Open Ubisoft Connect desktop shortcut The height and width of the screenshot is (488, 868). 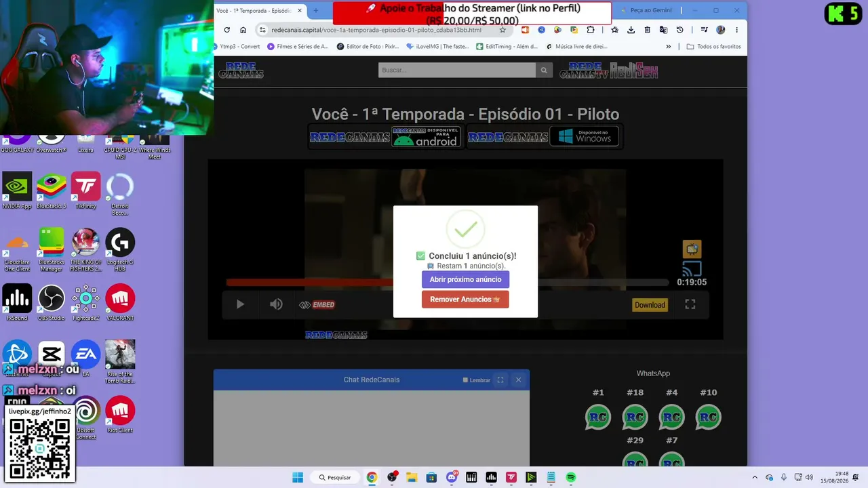(x=85, y=418)
